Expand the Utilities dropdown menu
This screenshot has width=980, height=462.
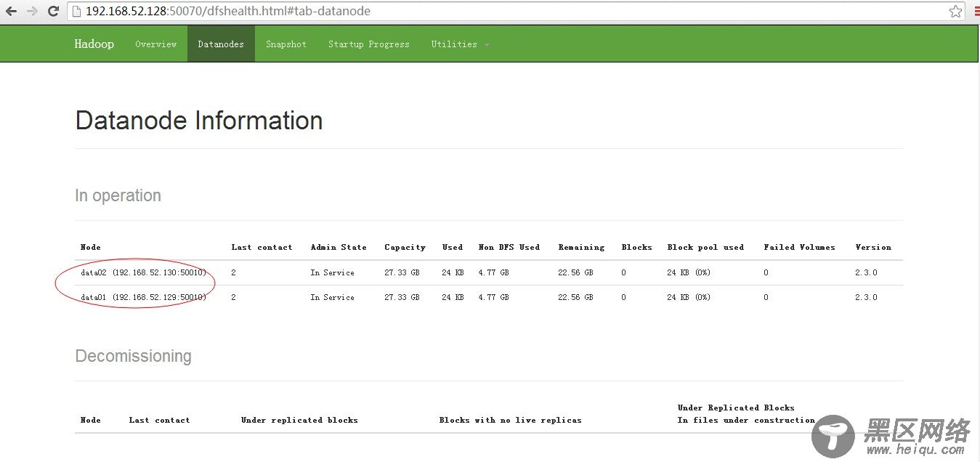pos(460,44)
